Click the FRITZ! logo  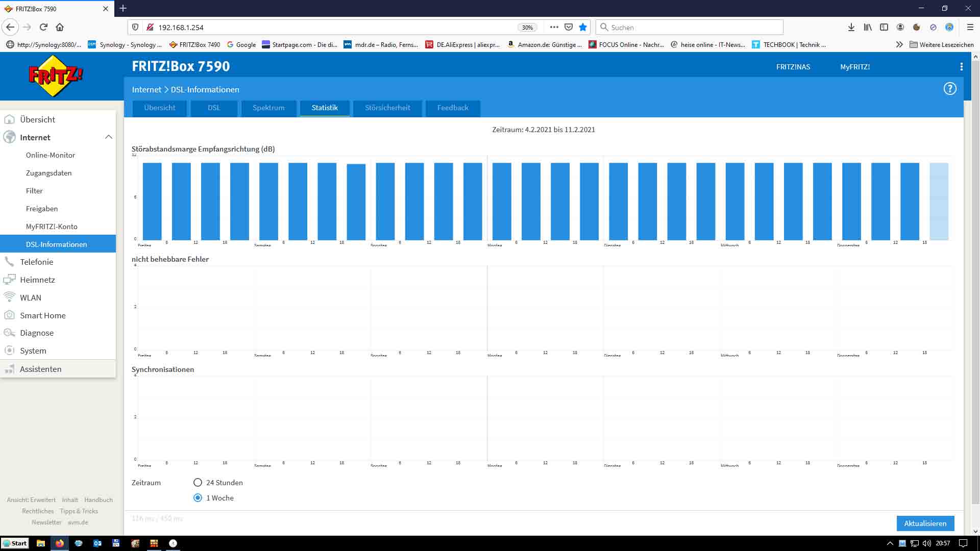pyautogui.click(x=56, y=76)
